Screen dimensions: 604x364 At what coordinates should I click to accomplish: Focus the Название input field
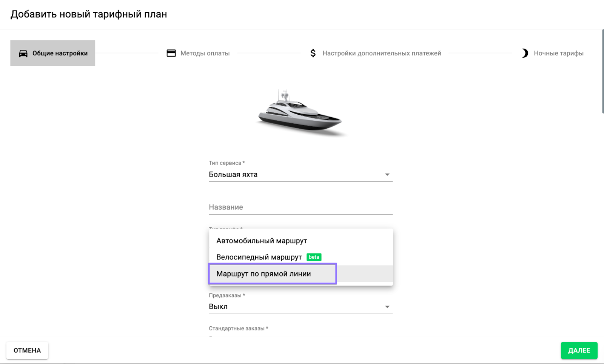pyautogui.click(x=300, y=207)
